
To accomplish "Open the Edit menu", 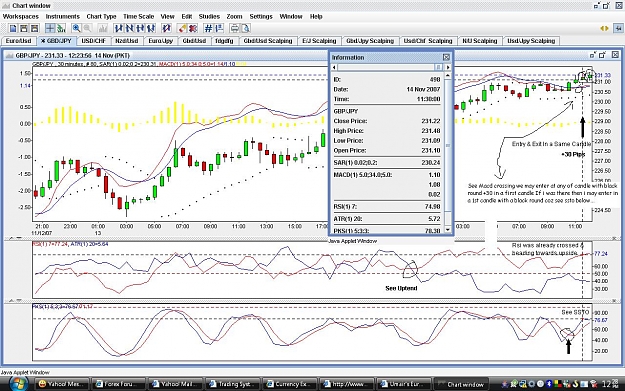I will click(187, 16).
